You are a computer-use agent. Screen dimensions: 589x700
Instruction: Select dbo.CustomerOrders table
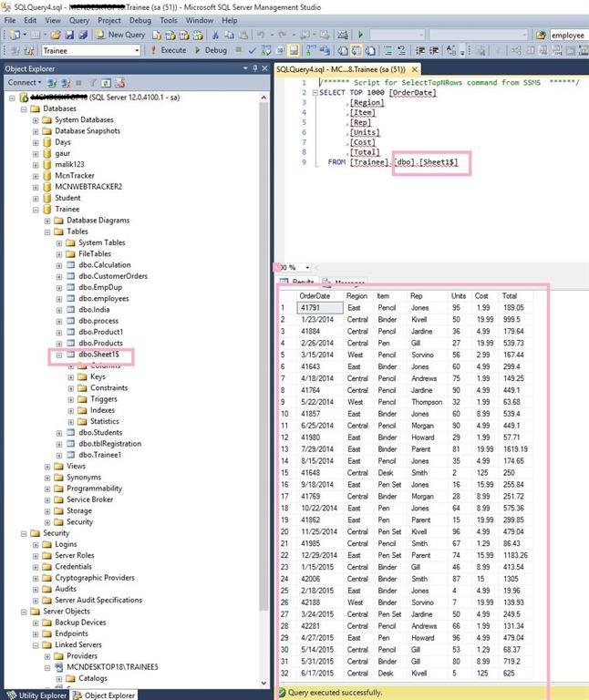[113, 276]
